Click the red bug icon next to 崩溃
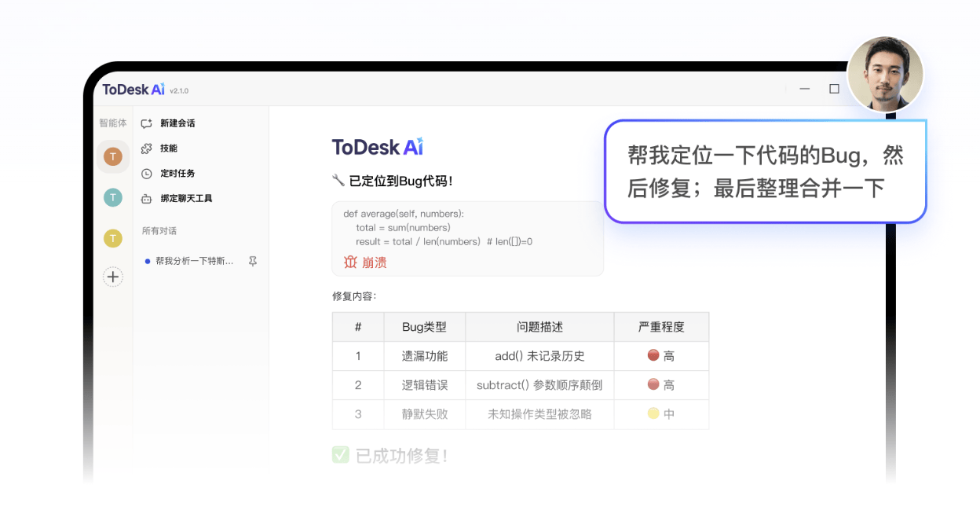This screenshot has height=521, width=980. [x=350, y=262]
